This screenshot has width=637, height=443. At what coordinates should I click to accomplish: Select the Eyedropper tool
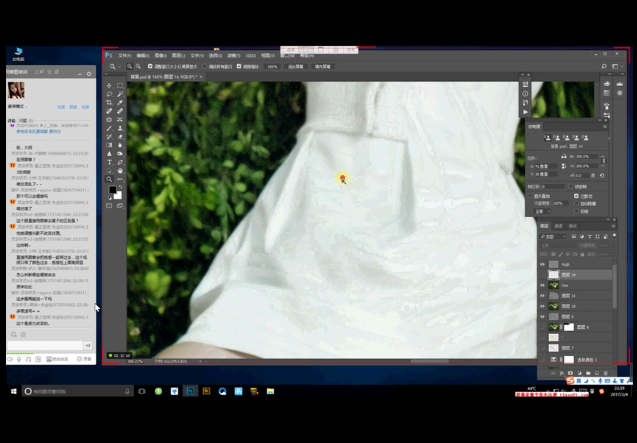[x=120, y=102]
